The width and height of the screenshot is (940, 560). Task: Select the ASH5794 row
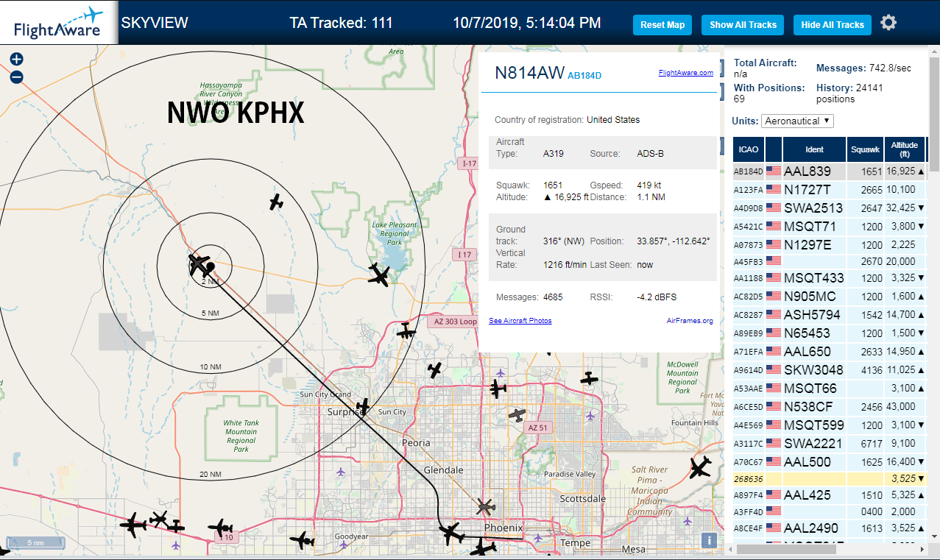click(x=830, y=314)
